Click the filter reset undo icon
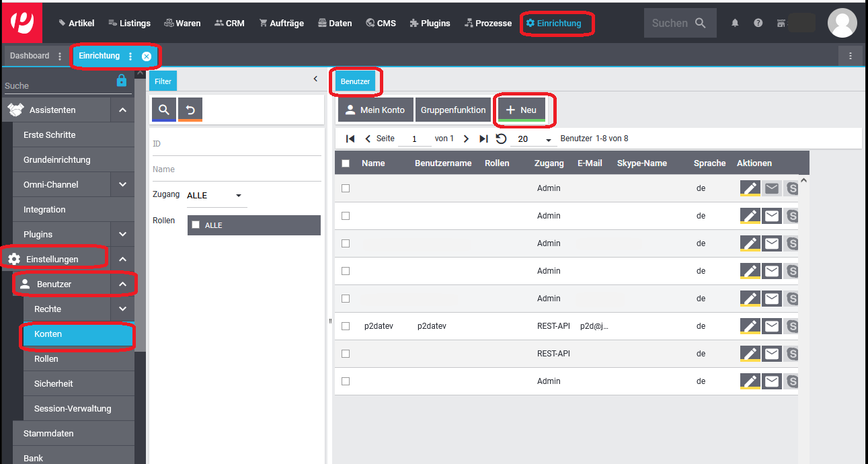This screenshot has height=464, width=868. [x=190, y=110]
